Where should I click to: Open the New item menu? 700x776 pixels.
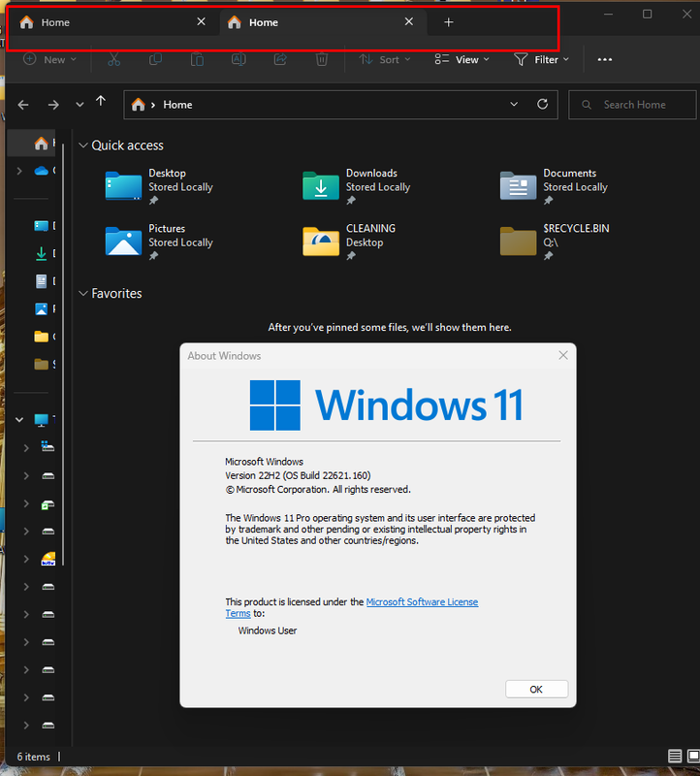50,59
